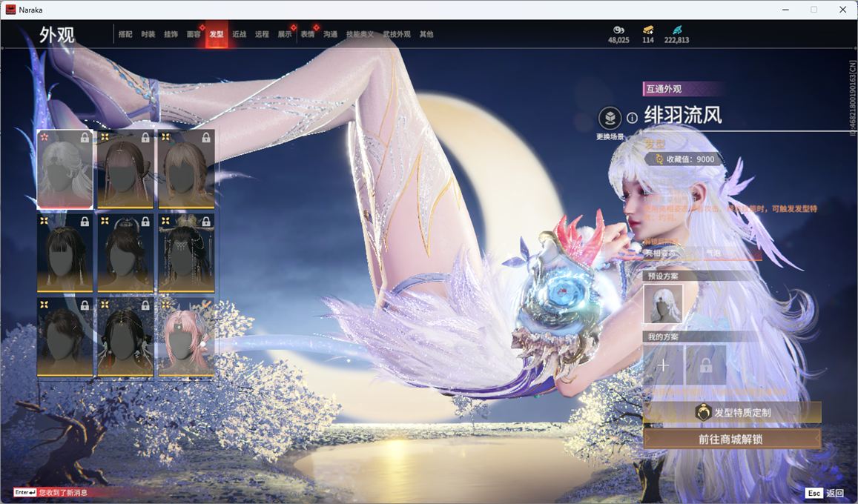The height and width of the screenshot is (504, 858).
Task: Select the black hair with gold crown ornament thumbnail
Action: pos(186,253)
